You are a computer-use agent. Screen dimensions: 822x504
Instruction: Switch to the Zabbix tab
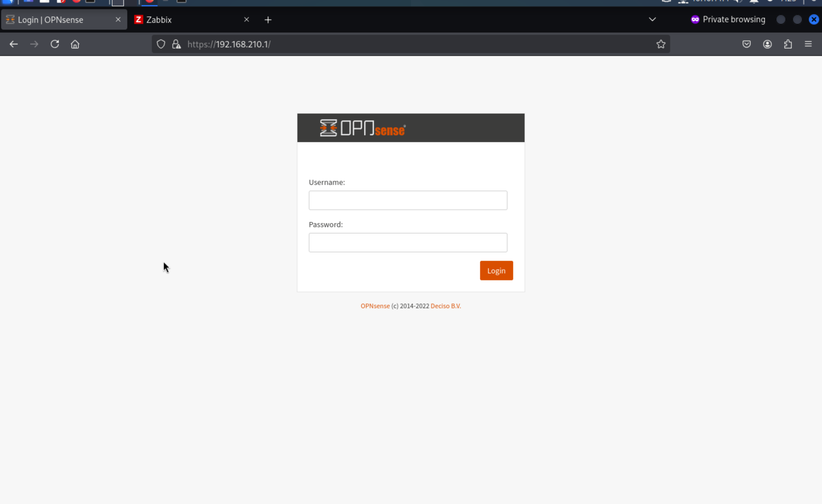point(187,20)
